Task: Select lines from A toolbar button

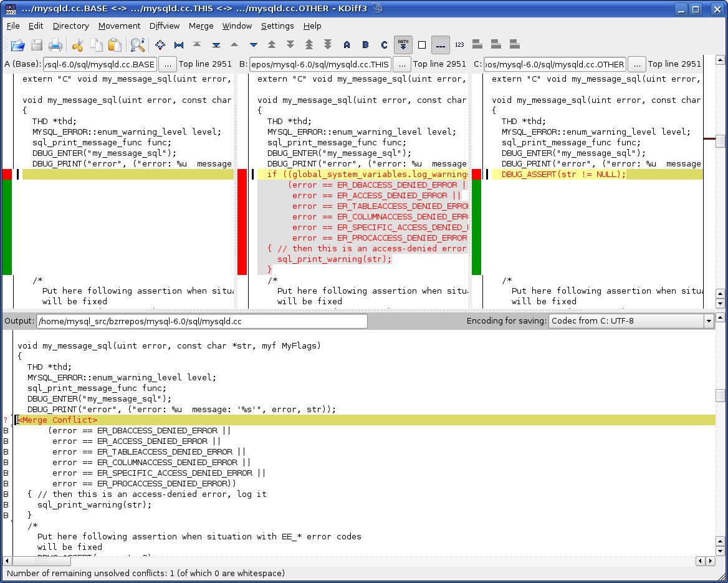Action: pyautogui.click(x=347, y=45)
